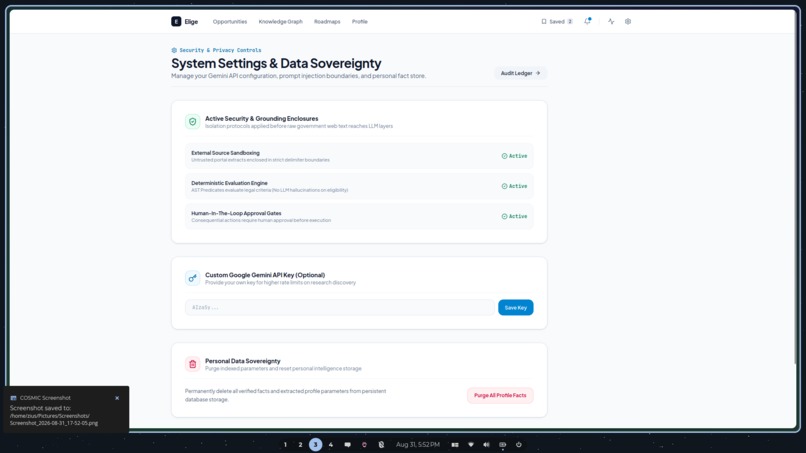Open the chat bubble icon in the panel
Screen dimensions: 806x453
point(347,445)
